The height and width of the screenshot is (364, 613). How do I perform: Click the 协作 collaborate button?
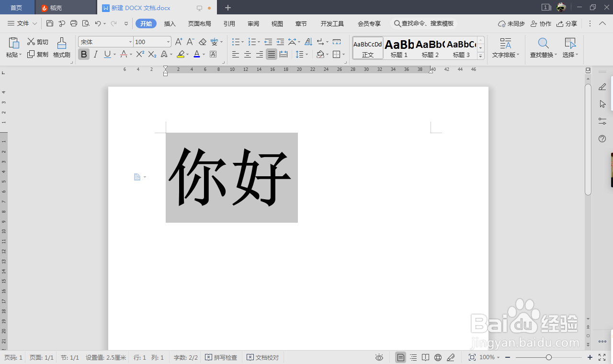pos(541,23)
